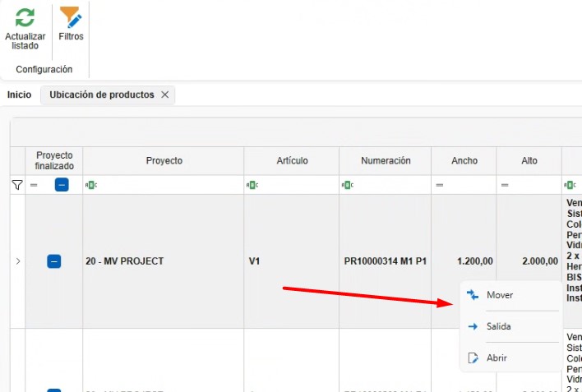Screen dimensions: 582x392
Task: Sort by the Numeración column header
Action: click(386, 161)
